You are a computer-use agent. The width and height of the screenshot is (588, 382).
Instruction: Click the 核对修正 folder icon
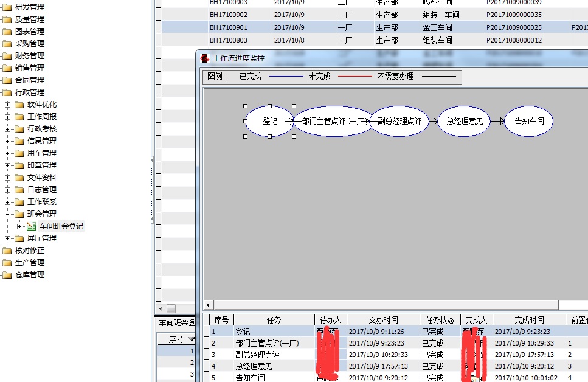click(x=7, y=251)
